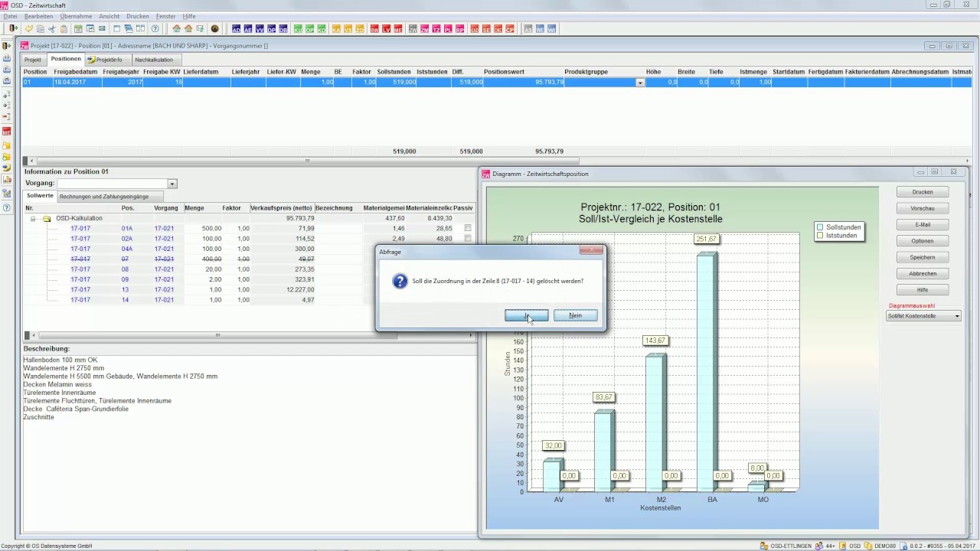
Task: Click the bar chart icon in left sidebar
Action: click(x=7, y=180)
